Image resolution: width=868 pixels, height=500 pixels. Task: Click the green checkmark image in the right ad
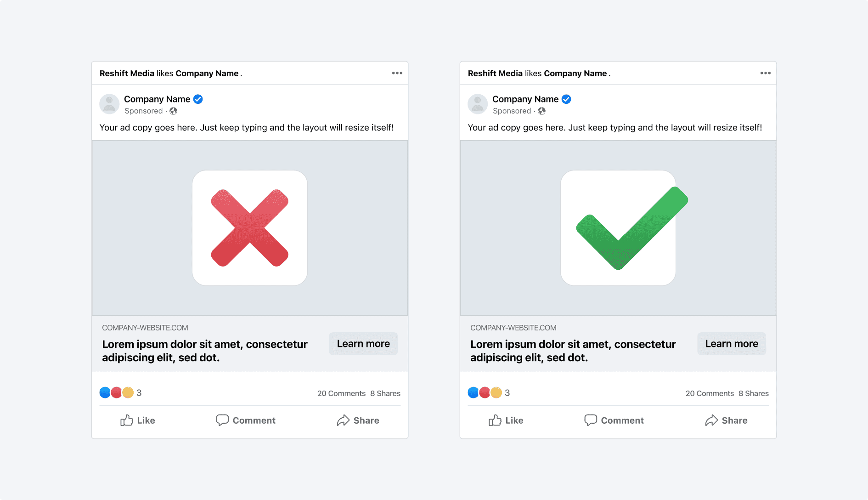click(x=618, y=227)
